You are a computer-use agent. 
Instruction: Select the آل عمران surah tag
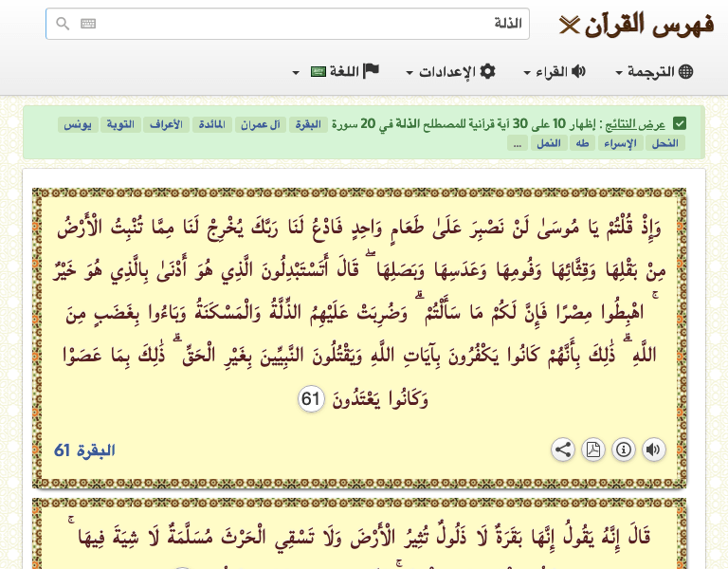259,125
